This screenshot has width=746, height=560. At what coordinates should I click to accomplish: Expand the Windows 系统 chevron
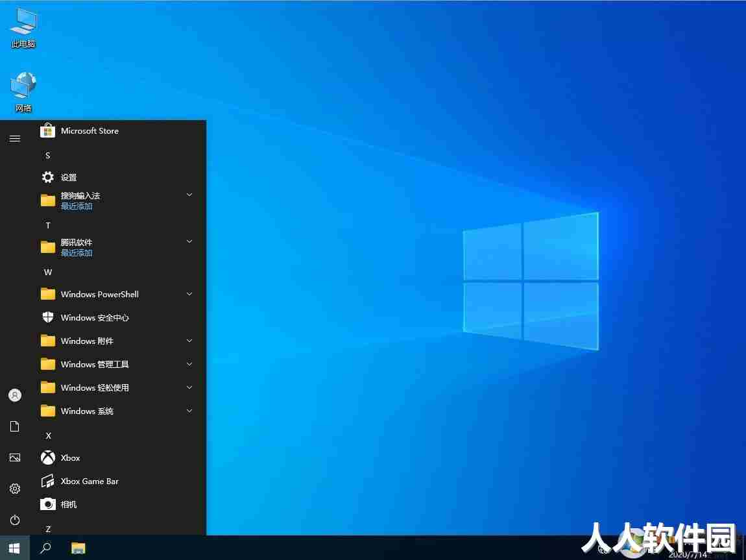189,411
